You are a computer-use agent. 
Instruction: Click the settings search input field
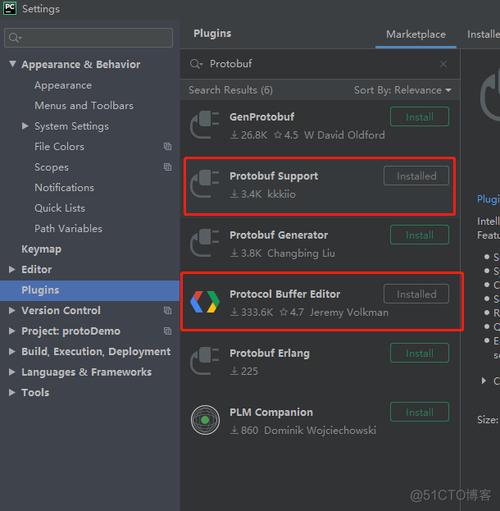[x=88, y=38]
